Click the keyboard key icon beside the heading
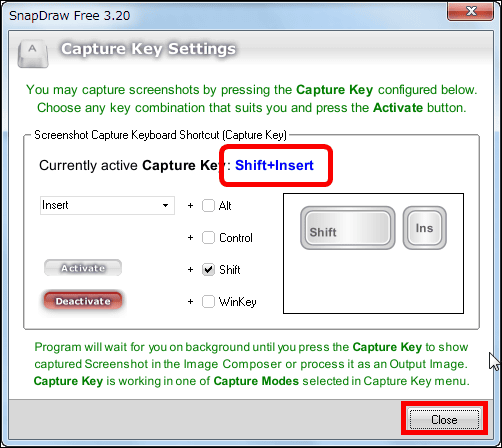Screen dimensions: 502x448 [33, 54]
